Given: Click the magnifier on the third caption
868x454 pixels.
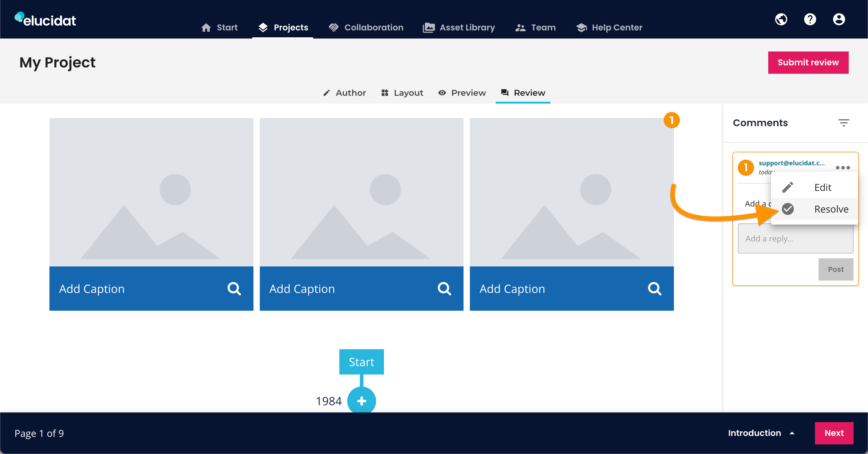Looking at the screenshot, I should 655,289.
